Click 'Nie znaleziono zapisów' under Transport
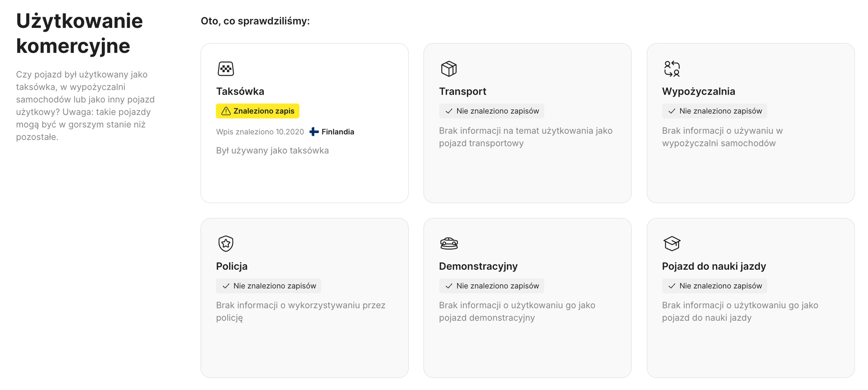The image size is (868, 390). tap(491, 111)
